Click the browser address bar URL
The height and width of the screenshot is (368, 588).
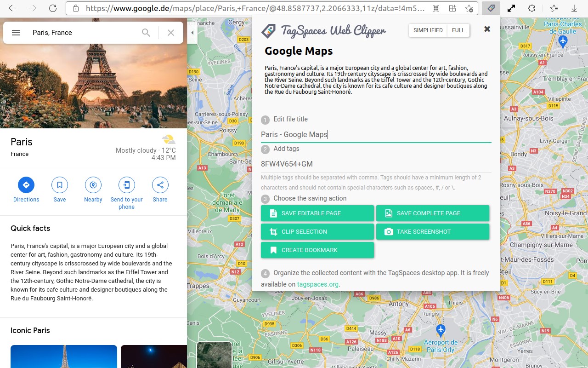click(x=255, y=8)
